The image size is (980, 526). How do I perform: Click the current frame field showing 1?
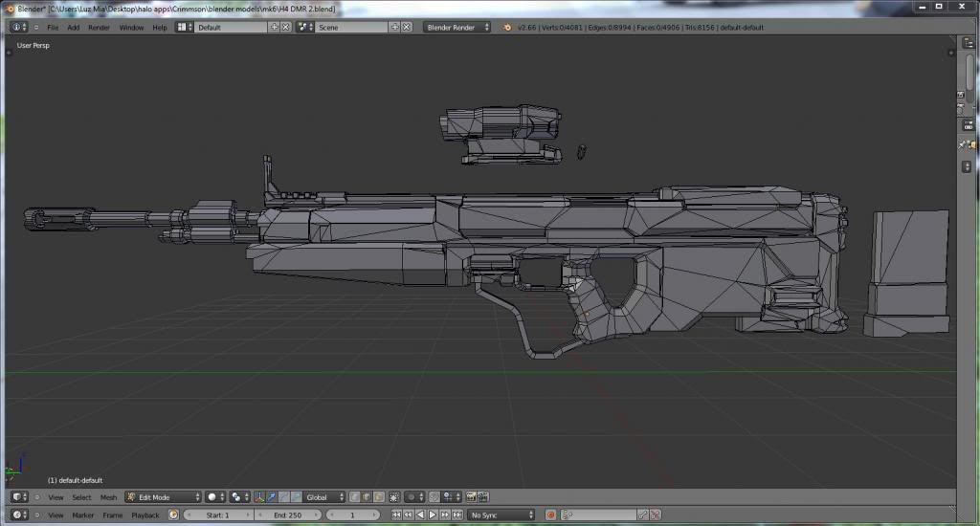352,515
